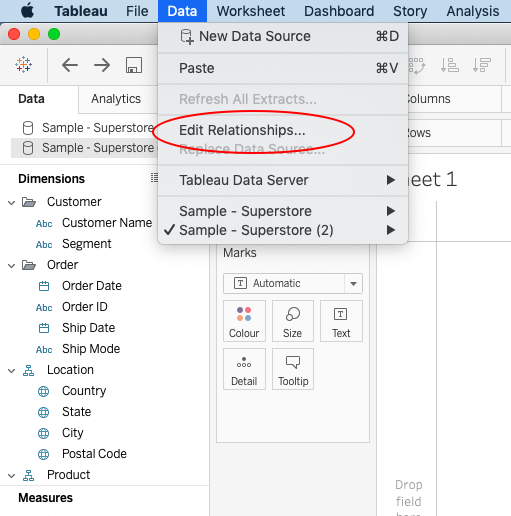Select the Customer Name field
Screen dimensions: 511x516
click(107, 223)
